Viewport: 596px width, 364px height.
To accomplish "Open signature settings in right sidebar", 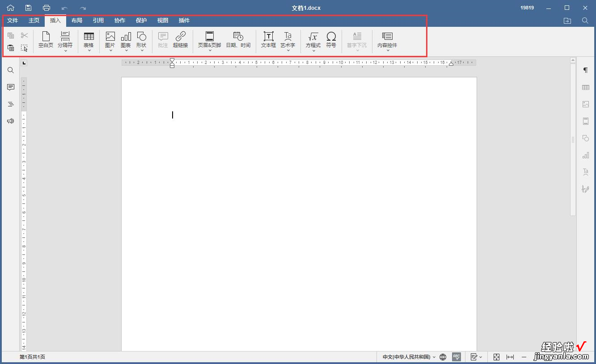I will pyautogui.click(x=586, y=189).
